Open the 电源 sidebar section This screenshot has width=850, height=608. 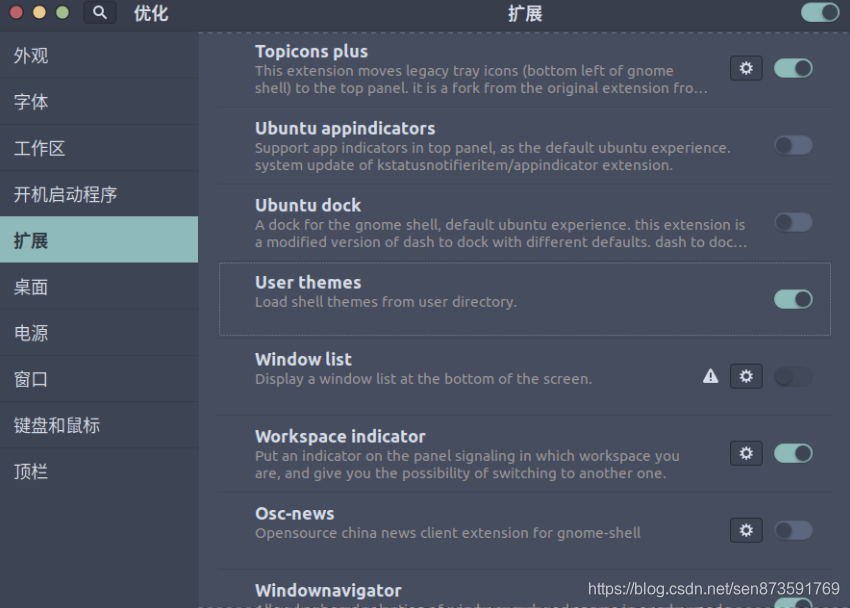99,333
